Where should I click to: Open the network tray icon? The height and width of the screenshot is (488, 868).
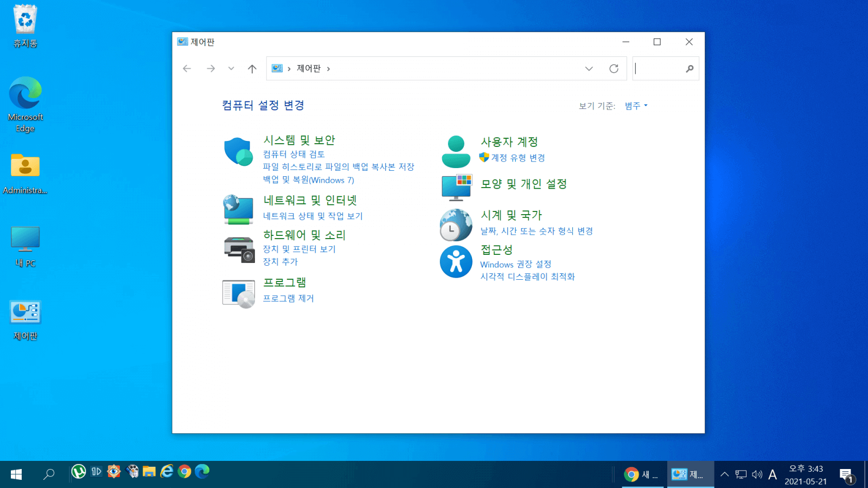pos(741,474)
